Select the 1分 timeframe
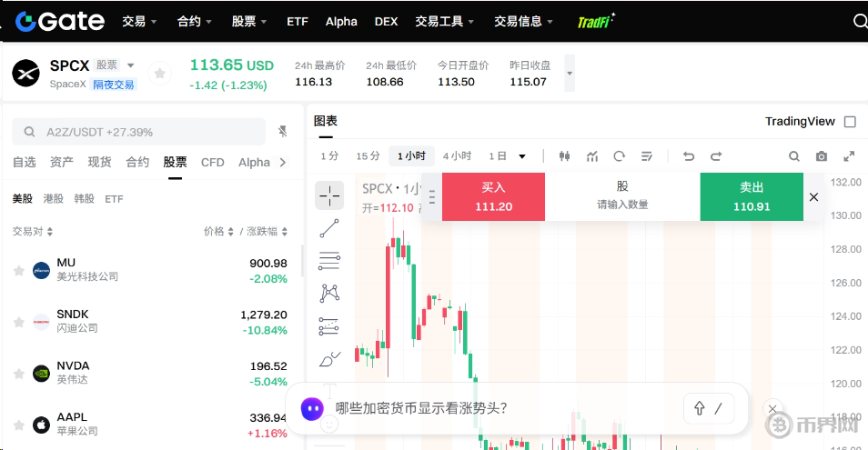 (329, 155)
